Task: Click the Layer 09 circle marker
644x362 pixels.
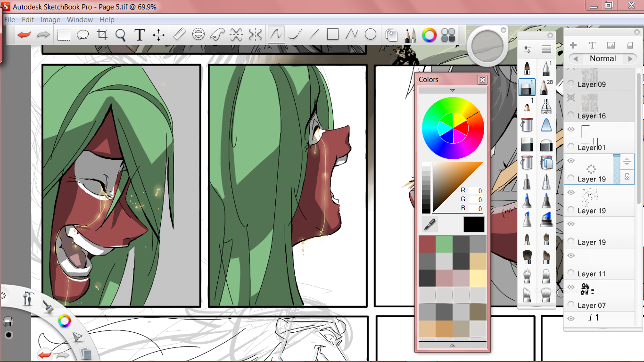Action: 571,84
